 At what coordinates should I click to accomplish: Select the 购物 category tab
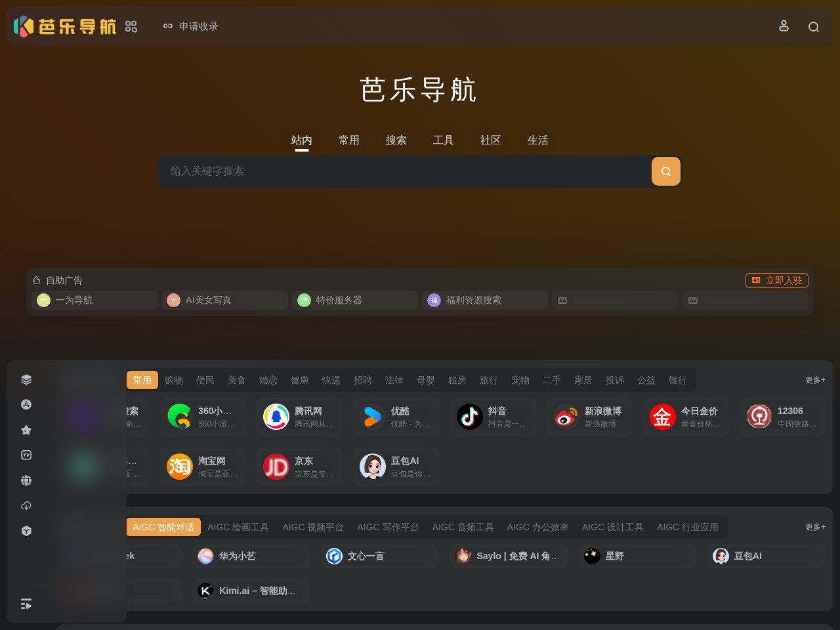174,380
